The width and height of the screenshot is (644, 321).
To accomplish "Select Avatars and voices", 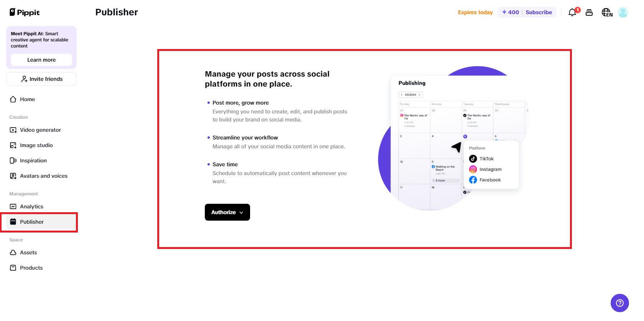I will [x=43, y=176].
